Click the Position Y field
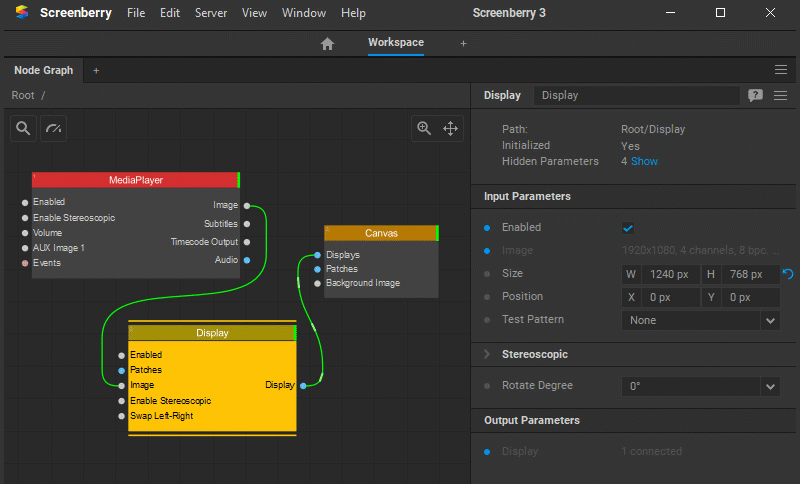 point(750,297)
